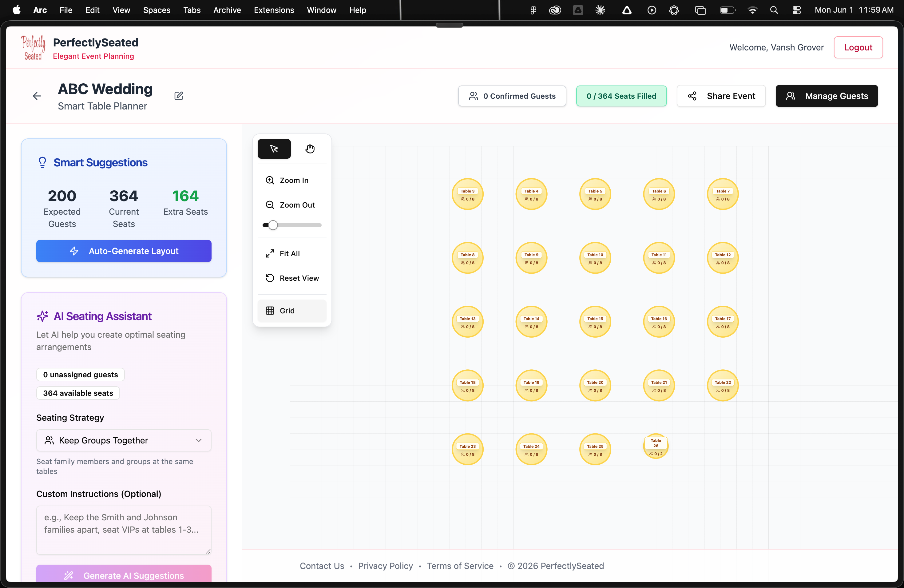This screenshot has height=588, width=904.
Task: Select the pointer selection tool
Action: (274, 149)
